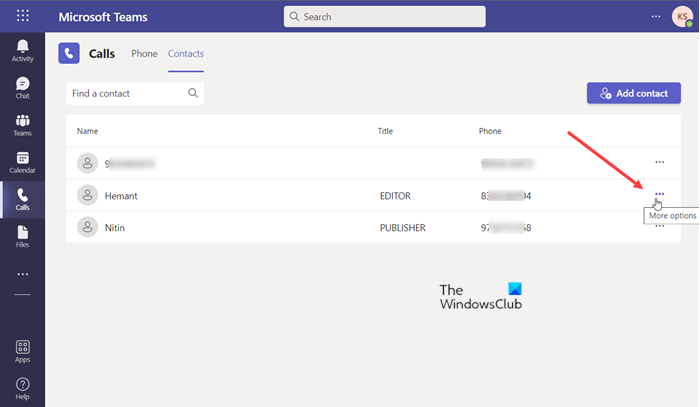Click the Calls page heading
Image resolution: width=700 pixels, height=407 pixels.
102,54
